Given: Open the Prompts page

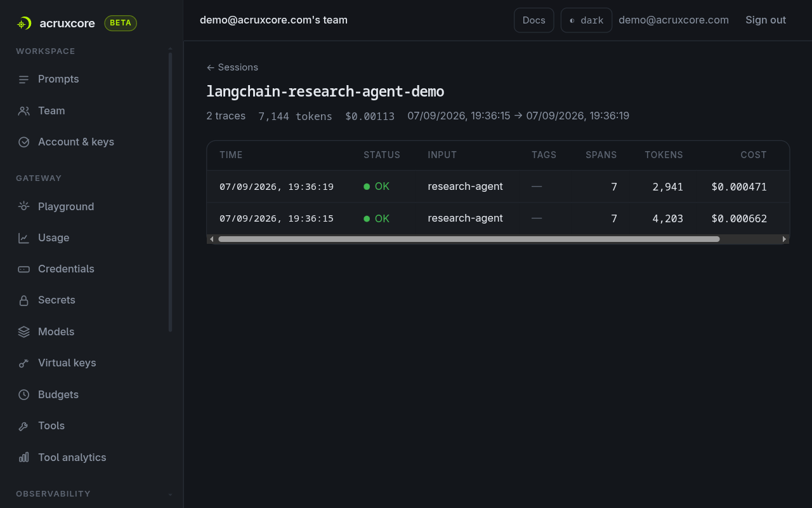Looking at the screenshot, I should coord(58,79).
